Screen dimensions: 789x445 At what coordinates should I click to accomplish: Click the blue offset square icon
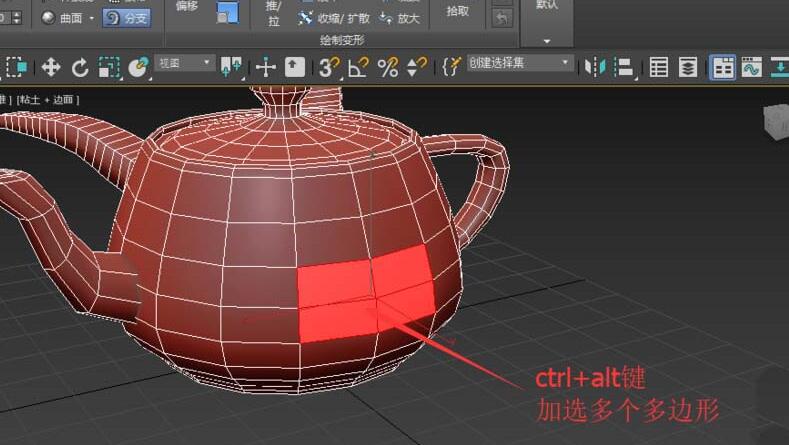227,12
